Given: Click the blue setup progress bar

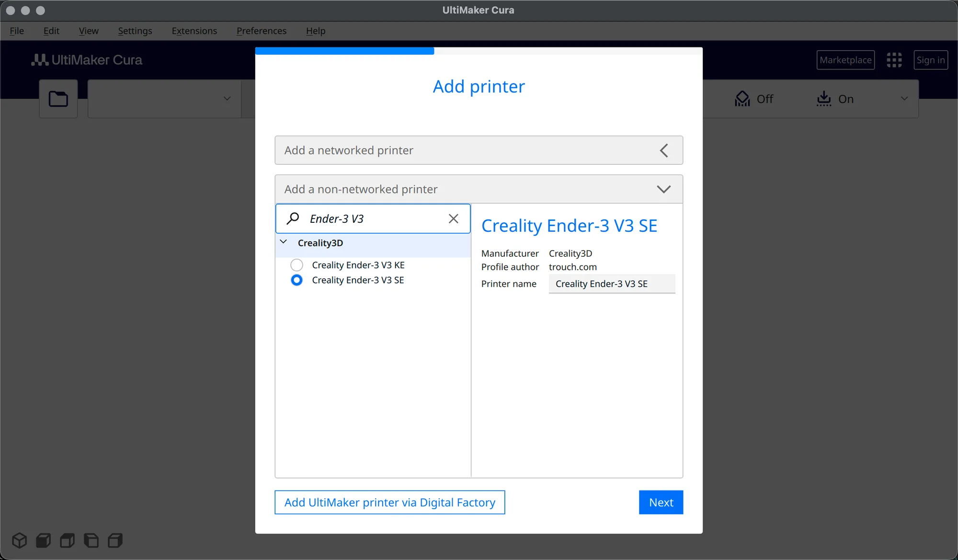Looking at the screenshot, I should 345,51.
